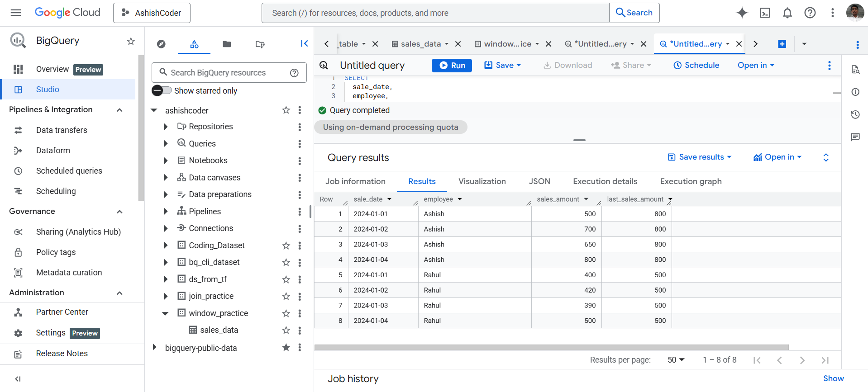Open Data transfers page
This screenshot has width=868, height=392.
(x=62, y=130)
